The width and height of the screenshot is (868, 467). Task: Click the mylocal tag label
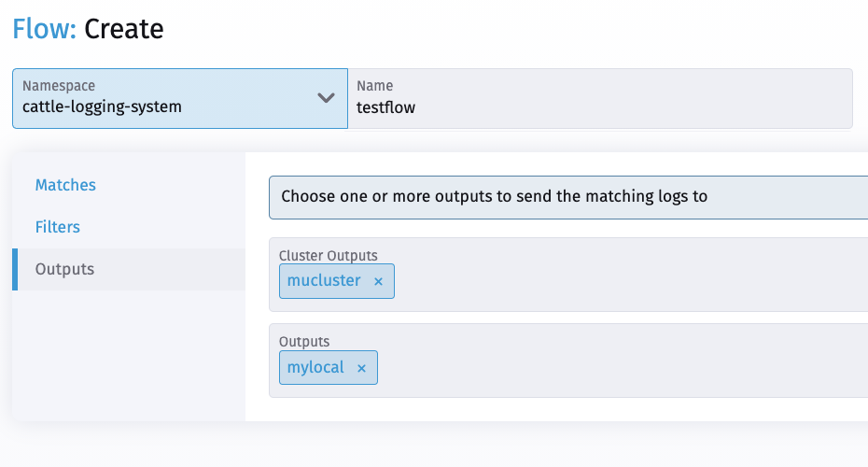point(315,367)
